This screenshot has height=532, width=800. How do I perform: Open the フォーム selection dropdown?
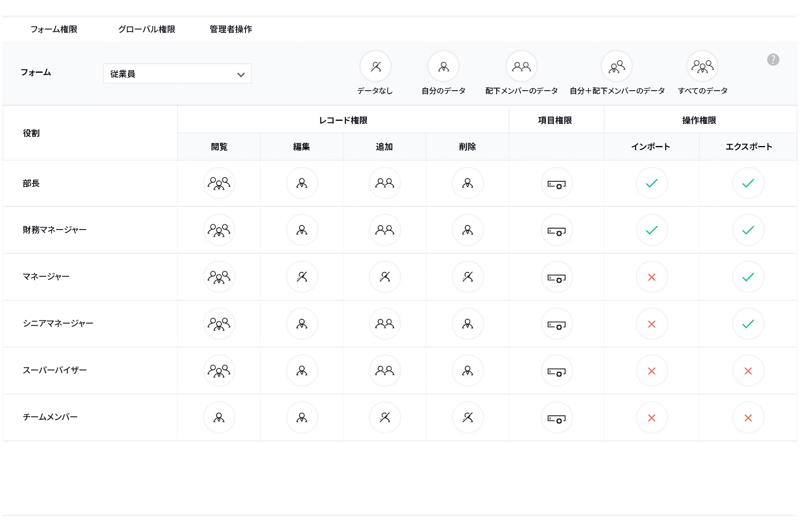(177, 73)
